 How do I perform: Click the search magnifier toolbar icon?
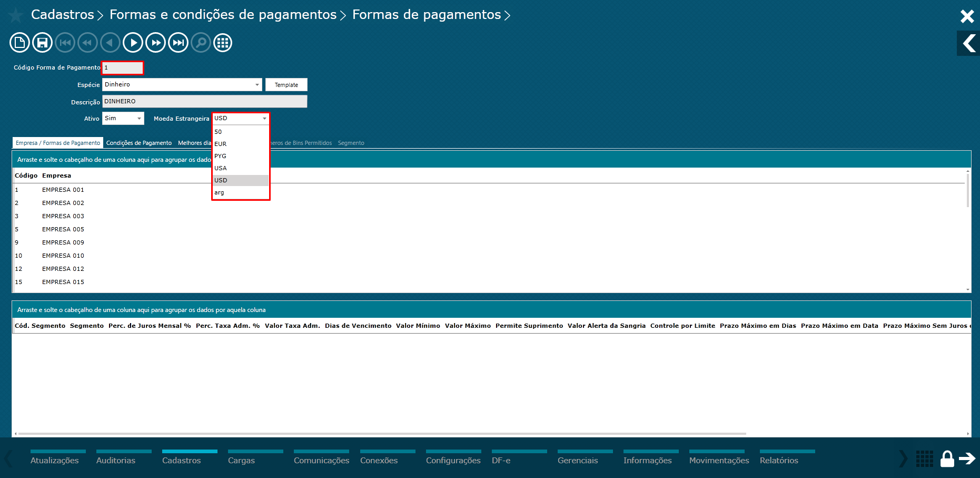pos(201,43)
